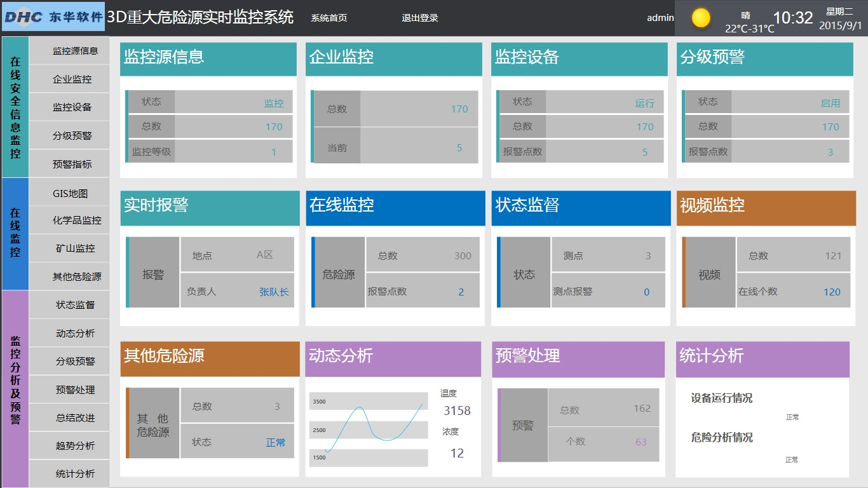Select 化学品监控 in the sidebar
Viewport: 868px width, 488px height.
coord(76,220)
